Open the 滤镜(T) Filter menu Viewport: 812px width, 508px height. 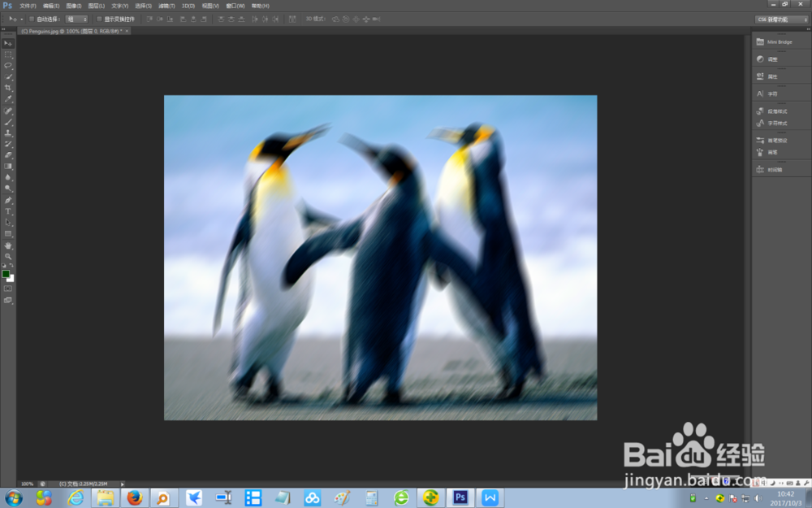tap(166, 6)
